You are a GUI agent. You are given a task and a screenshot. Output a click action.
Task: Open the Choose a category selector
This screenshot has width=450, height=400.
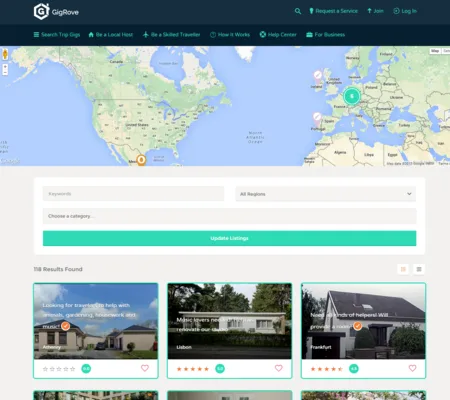(229, 216)
